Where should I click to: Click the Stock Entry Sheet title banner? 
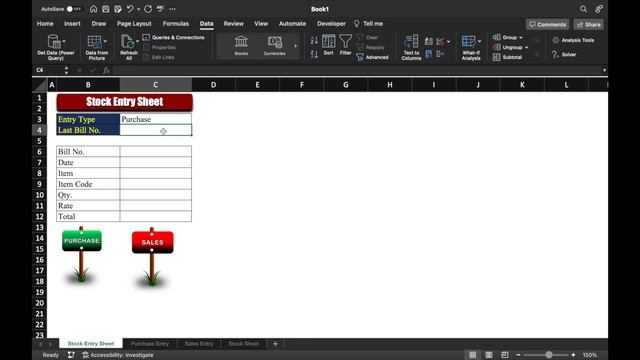[124, 102]
